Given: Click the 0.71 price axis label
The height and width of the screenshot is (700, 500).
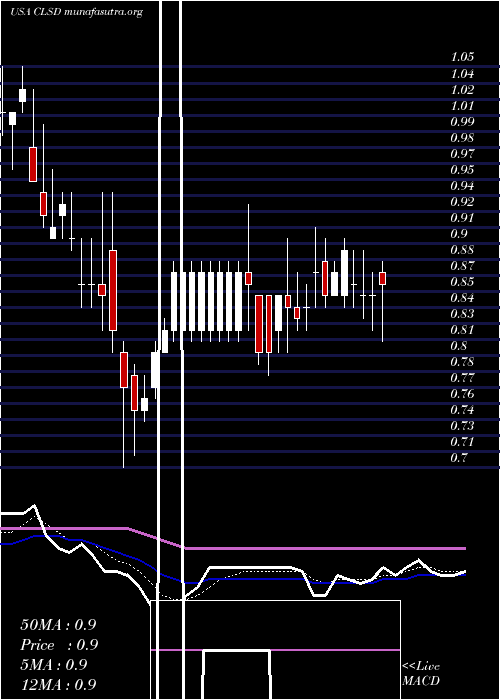Looking at the screenshot, I should click(462, 442).
